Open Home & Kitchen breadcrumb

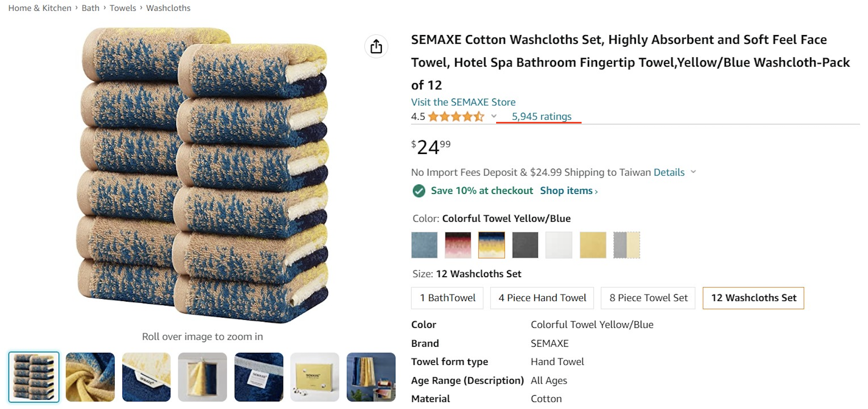pyautogui.click(x=40, y=8)
